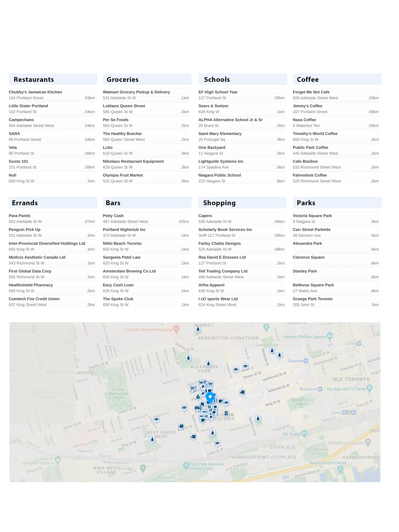The height and width of the screenshot is (532, 399).
Task: Click the Shopping section heading
Action: tap(219, 203)
